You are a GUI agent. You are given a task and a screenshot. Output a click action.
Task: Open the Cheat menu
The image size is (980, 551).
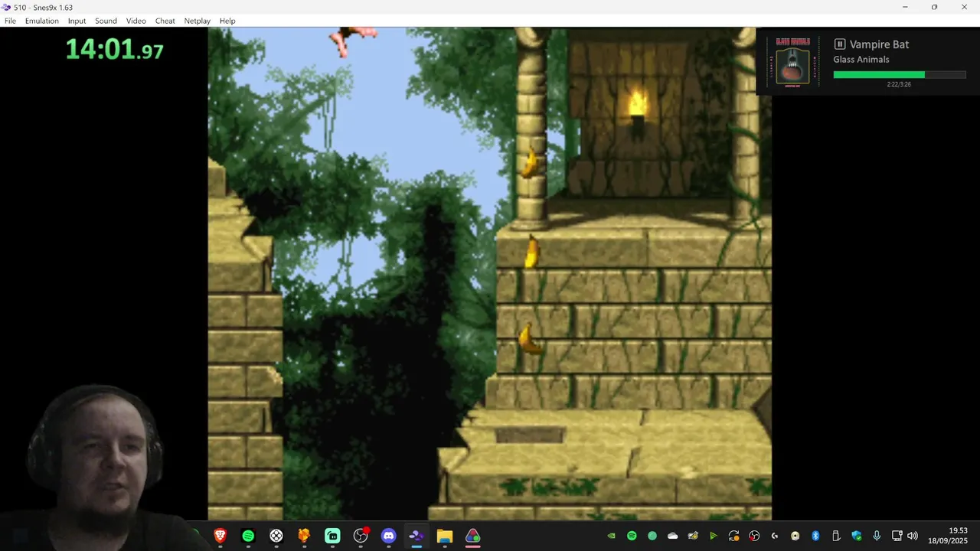pyautogui.click(x=165, y=21)
